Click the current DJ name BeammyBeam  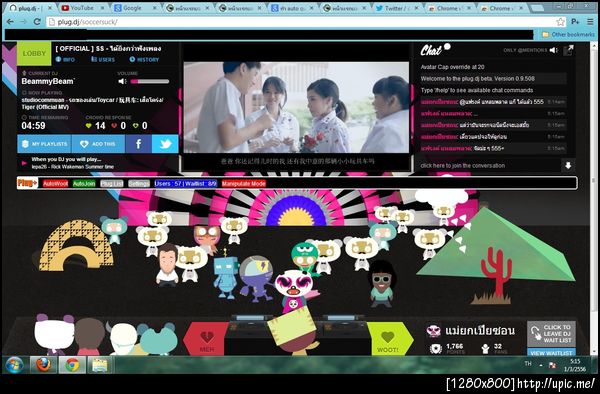point(48,81)
